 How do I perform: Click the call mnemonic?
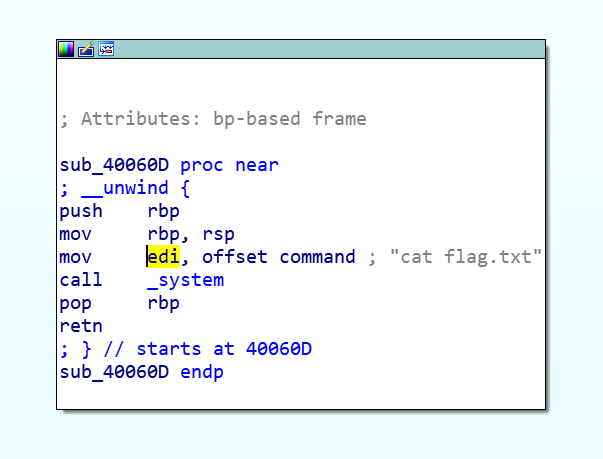(x=81, y=280)
